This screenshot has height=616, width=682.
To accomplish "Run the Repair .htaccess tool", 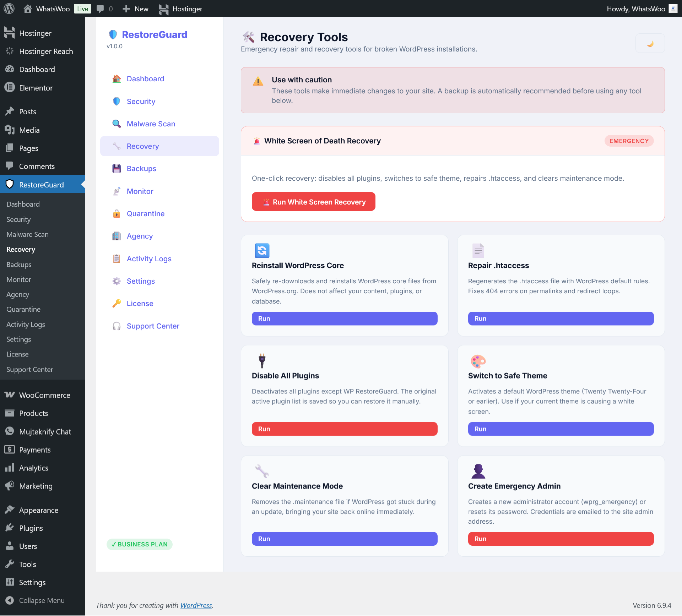I will pos(561,319).
